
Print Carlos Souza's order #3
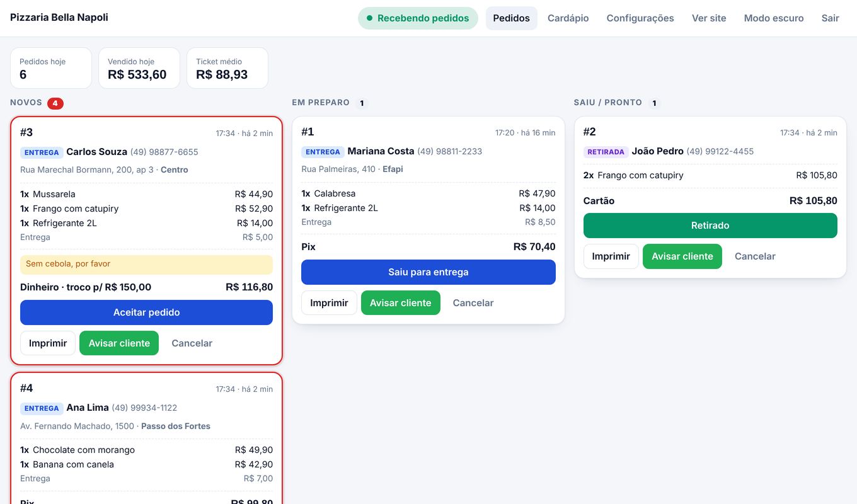click(x=48, y=343)
